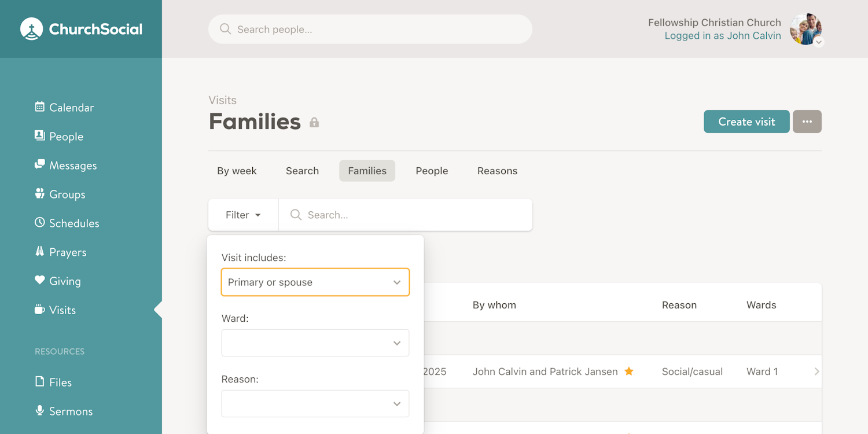The width and height of the screenshot is (868, 434).
Task: Collapse the Filter dropdown panel
Action: click(242, 214)
